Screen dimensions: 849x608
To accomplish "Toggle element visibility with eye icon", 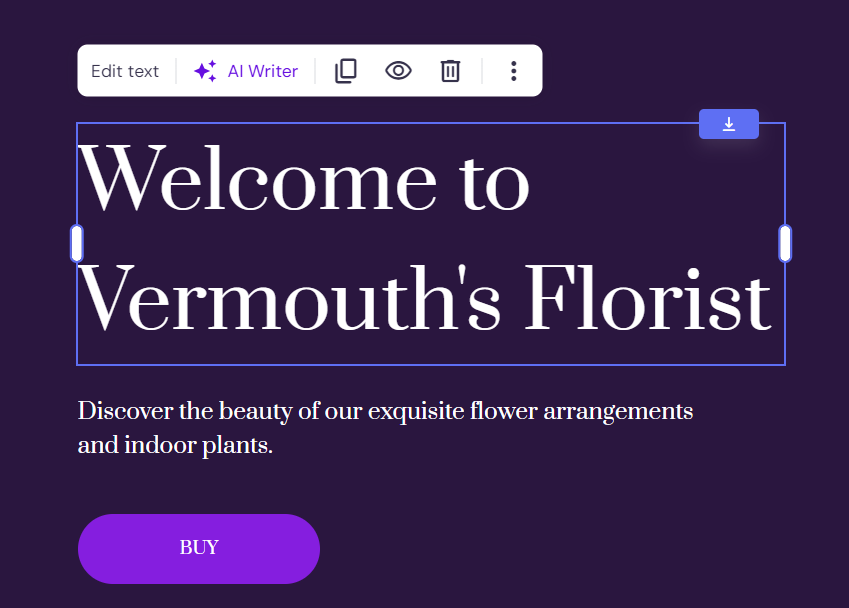I will [x=398, y=71].
